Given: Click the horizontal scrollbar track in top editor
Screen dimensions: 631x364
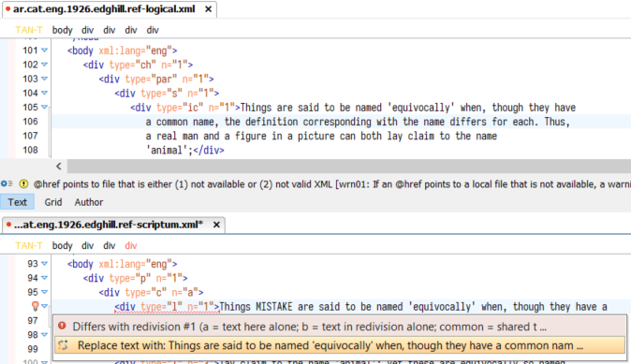Looking at the screenshot, I should pos(348,166).
